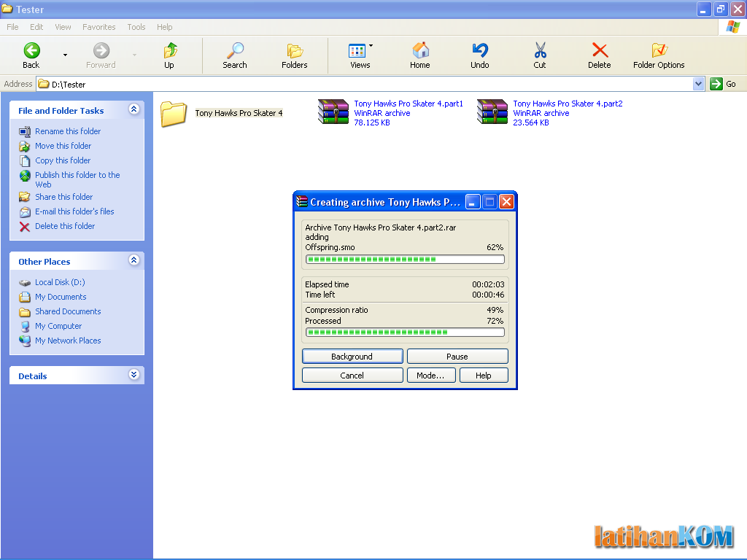Viewport: 747px width, 560px height.
Task: Open the File menu
Action: point(13,27)
